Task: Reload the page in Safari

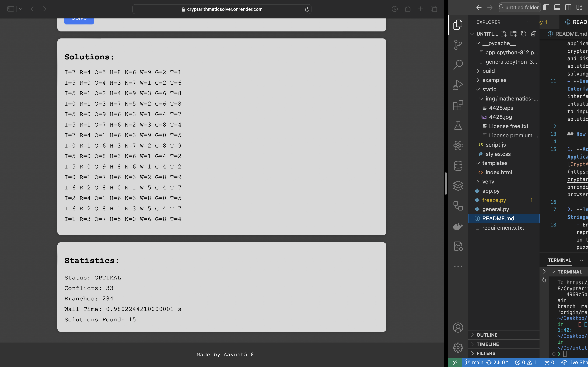Action: 307,9
